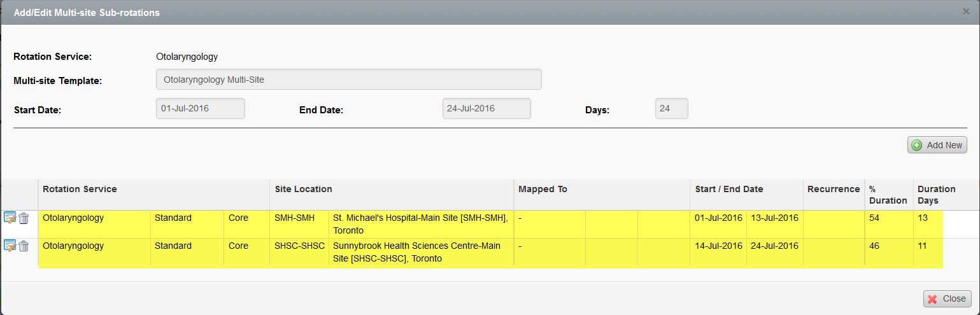Click the Recurrence column header

point(833,189)
